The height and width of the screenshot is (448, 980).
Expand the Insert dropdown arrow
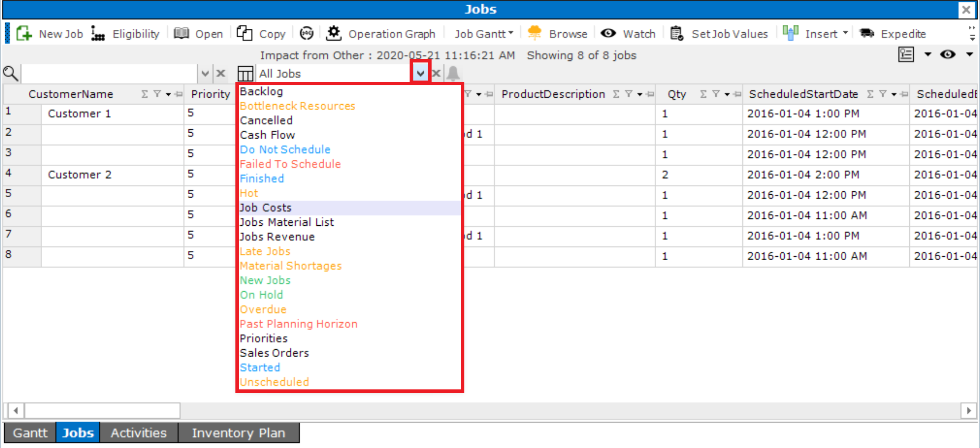(x=845, y=33)
